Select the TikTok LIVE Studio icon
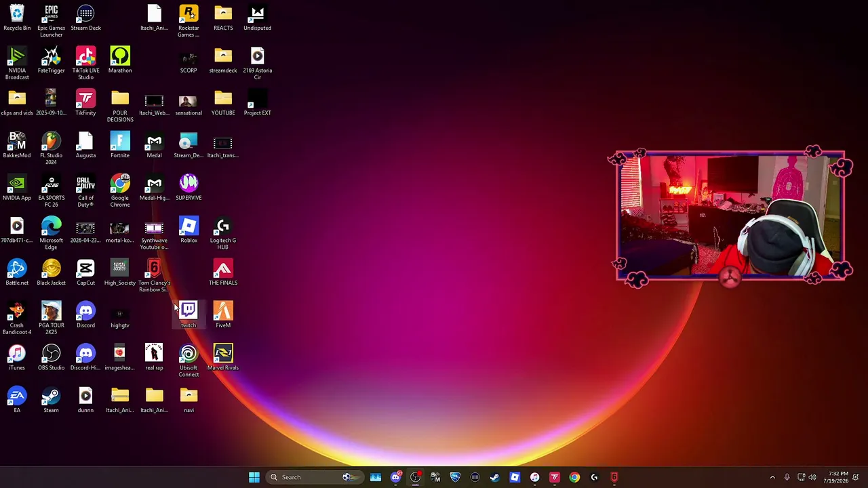868x488 pixels. tap(85, 64)
